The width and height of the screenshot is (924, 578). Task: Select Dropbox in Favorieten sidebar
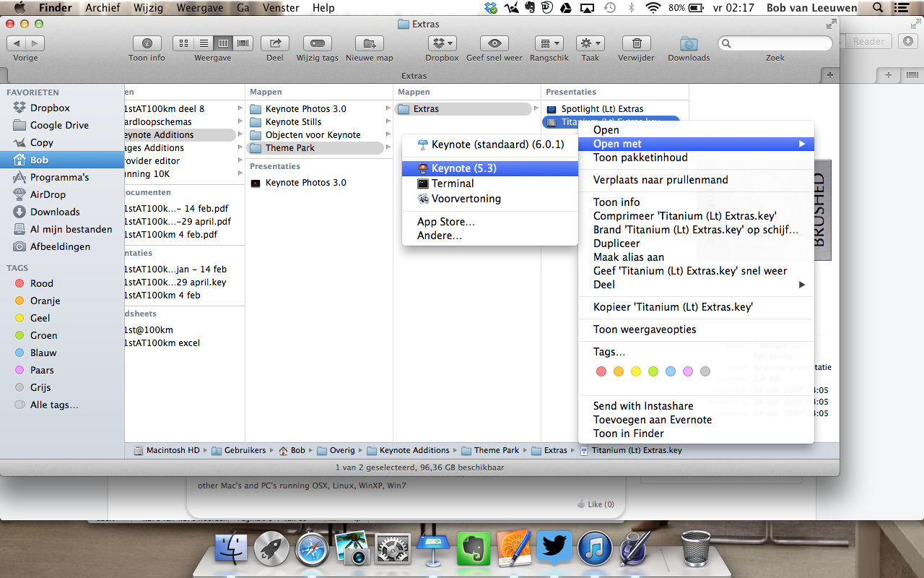pos(62,108)
